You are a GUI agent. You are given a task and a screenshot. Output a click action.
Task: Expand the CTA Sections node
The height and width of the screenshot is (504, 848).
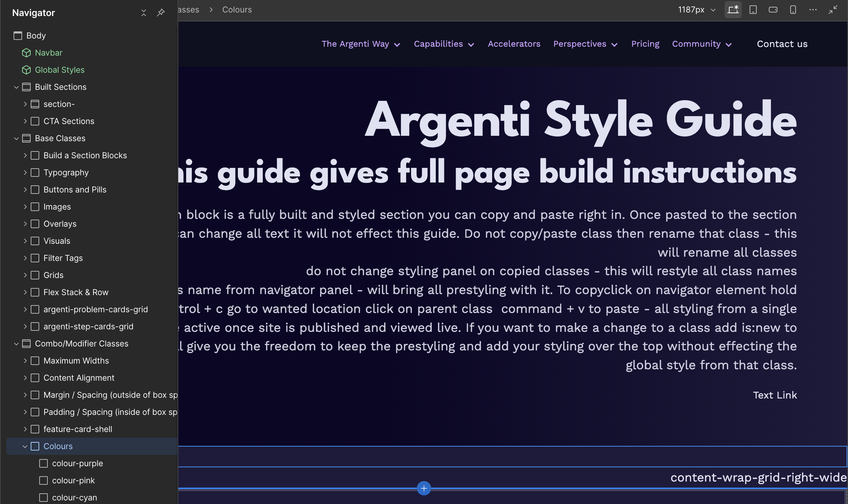[x=25, y=121]
